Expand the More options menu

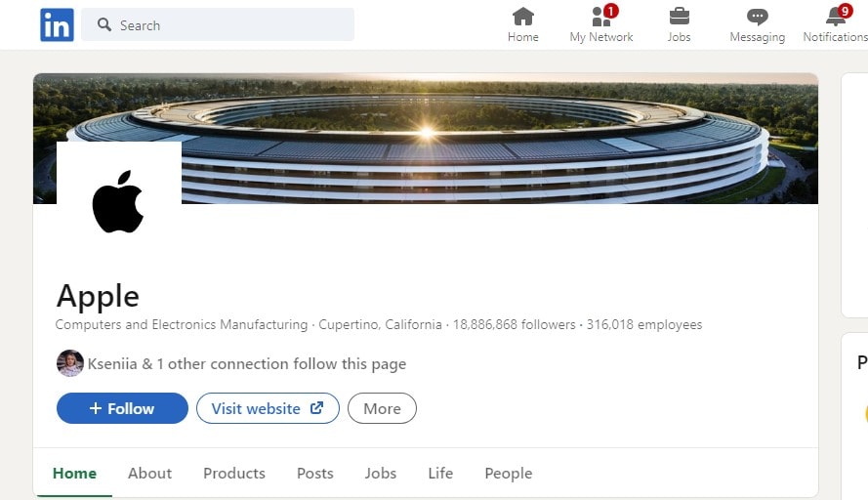[x=382, y=408]
